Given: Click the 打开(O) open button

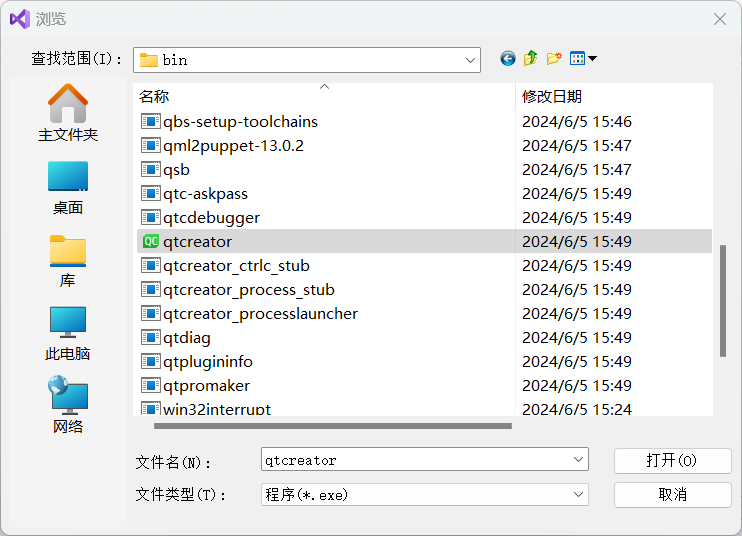Looking at the screenshot, I should click(672, 460).
